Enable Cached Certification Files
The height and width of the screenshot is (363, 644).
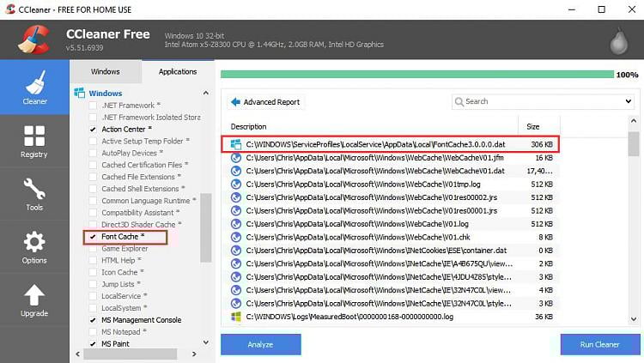click(x=93, y=165)
